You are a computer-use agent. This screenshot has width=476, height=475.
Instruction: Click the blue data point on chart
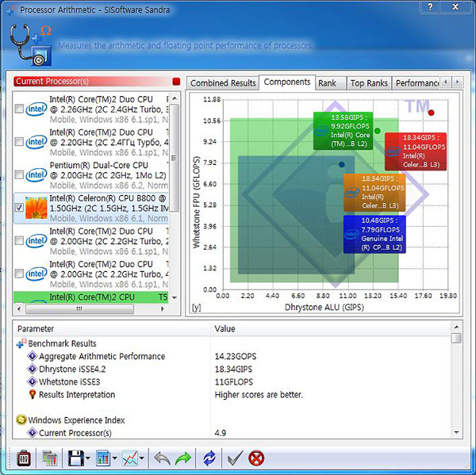[x=341, y=164]
